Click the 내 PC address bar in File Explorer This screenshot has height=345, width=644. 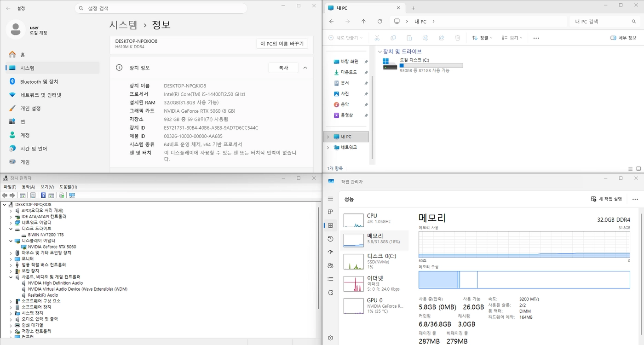(478, 22)
